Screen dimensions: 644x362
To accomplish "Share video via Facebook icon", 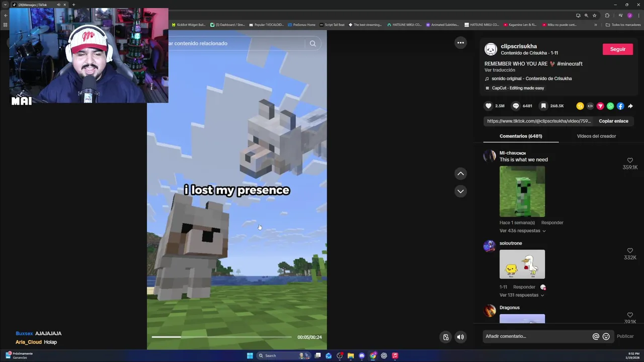I will [x=620, y=106].
